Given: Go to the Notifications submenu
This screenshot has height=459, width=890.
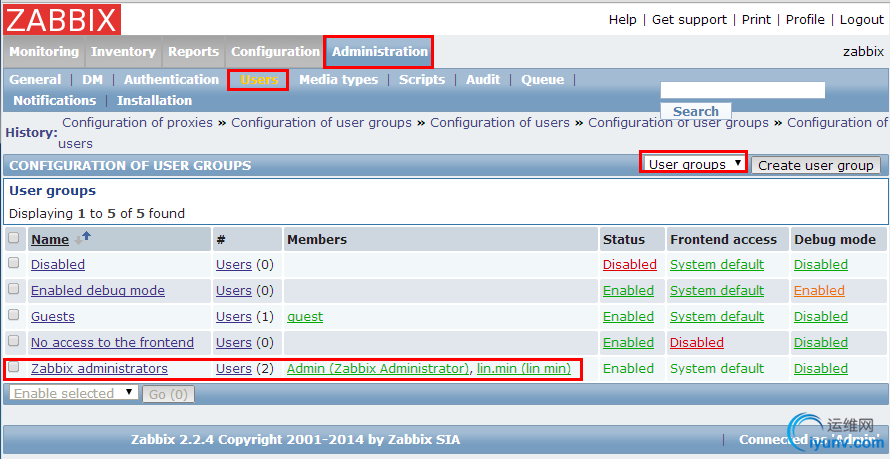Looking at the screenshot, I should [x=54, y=100].
